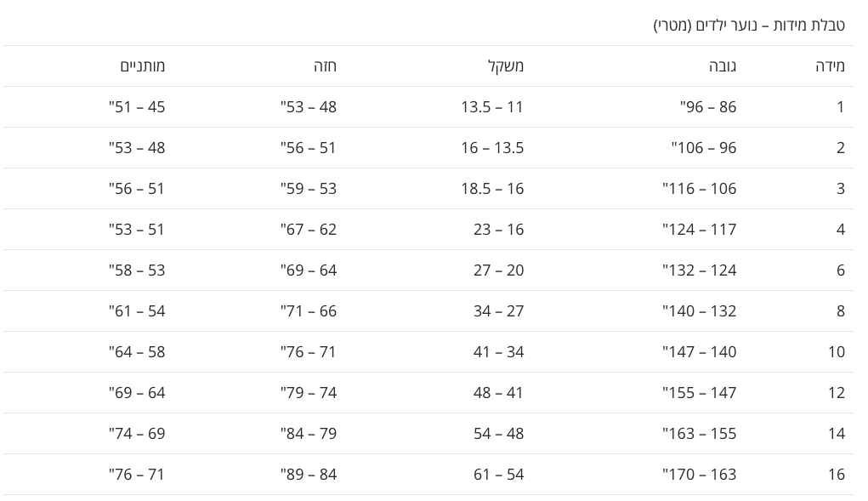Click the table title 'טבלת מידות – נוער ילדים (מטרי)'
Screen dimensions: 868x501
coord(748,25)
